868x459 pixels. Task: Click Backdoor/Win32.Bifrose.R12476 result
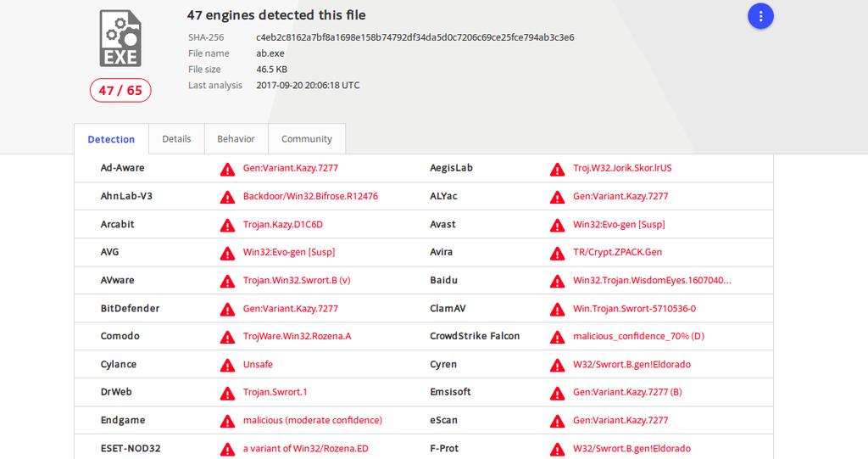pos(310,196)
